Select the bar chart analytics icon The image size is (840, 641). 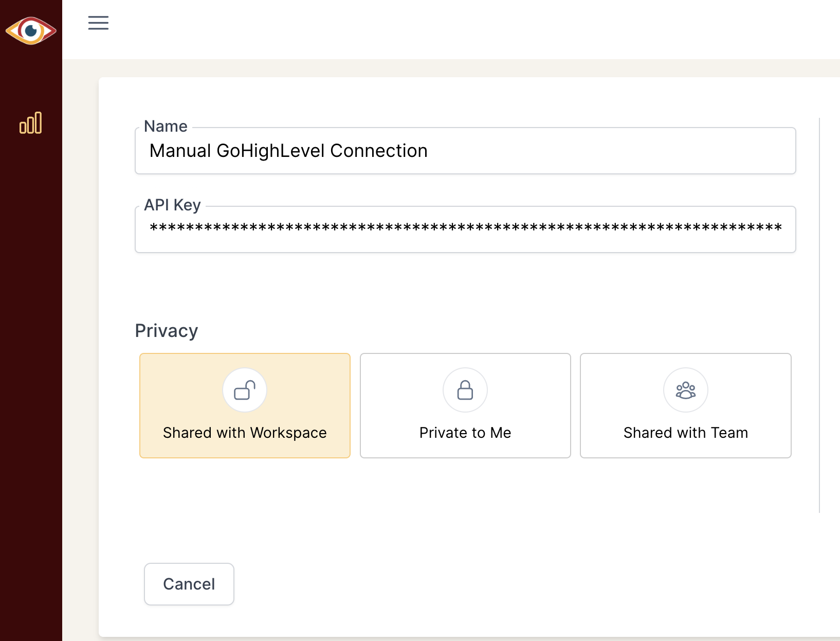[31, 123]
